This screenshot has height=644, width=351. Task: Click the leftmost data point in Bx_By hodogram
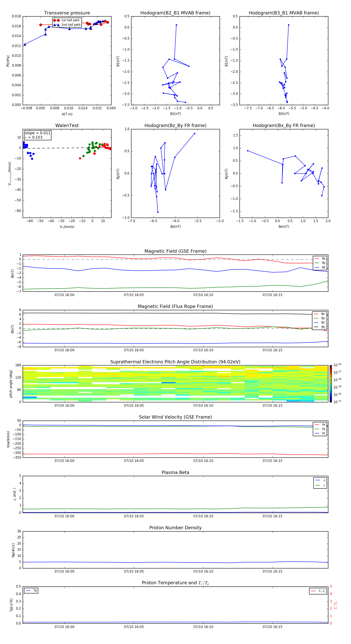[248, 151]
